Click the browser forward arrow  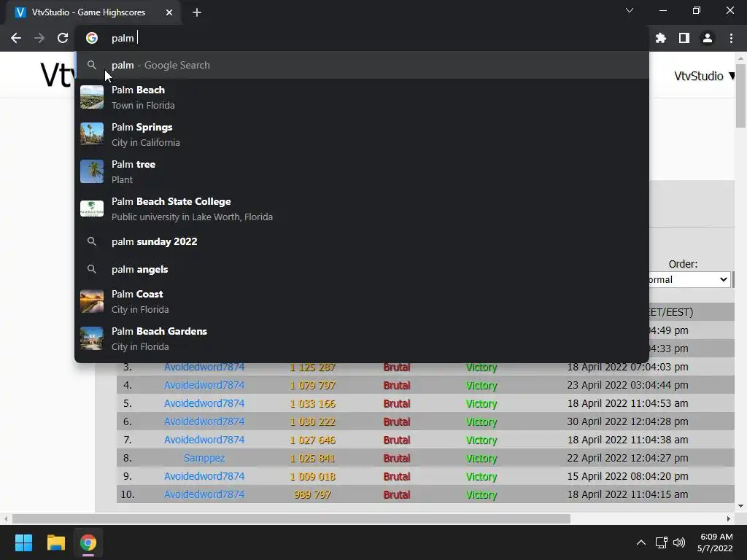tap(39, 38)
